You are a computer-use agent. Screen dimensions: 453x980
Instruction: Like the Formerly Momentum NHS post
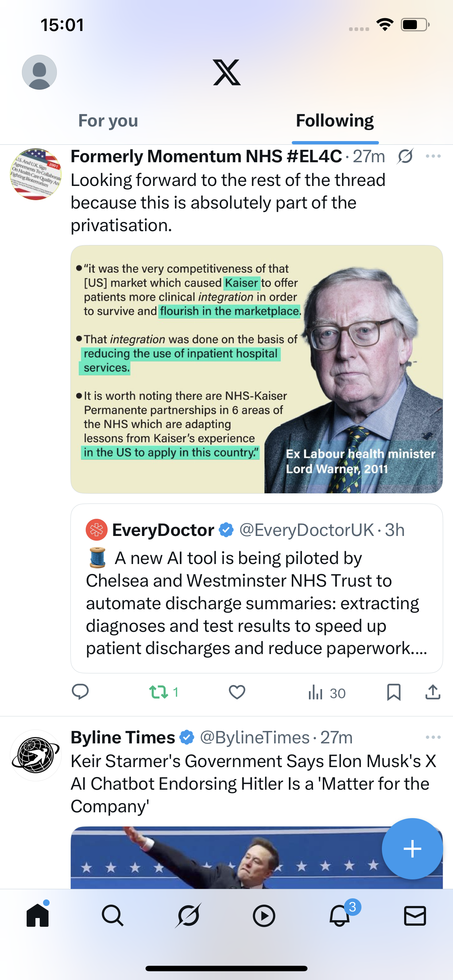tap(237, 692)
